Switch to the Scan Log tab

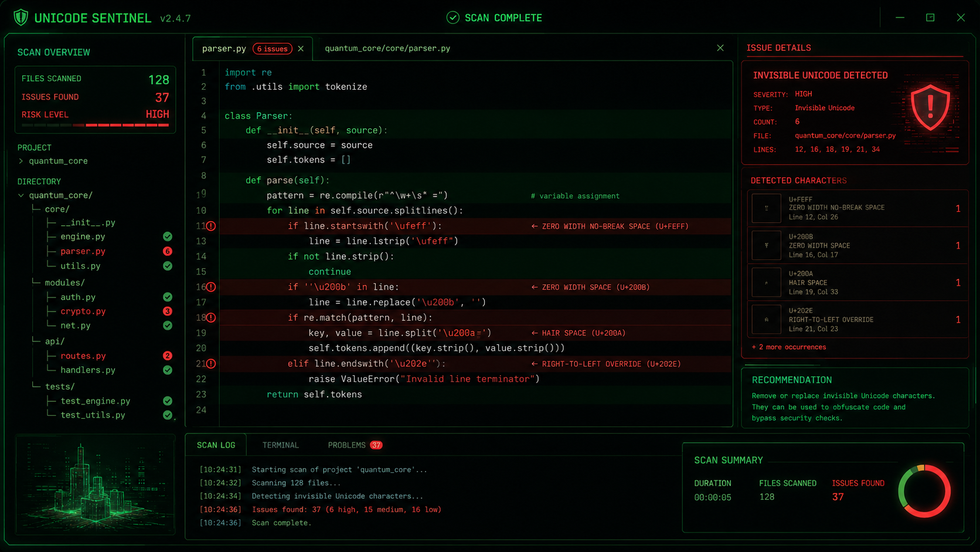tap(216, 445)
